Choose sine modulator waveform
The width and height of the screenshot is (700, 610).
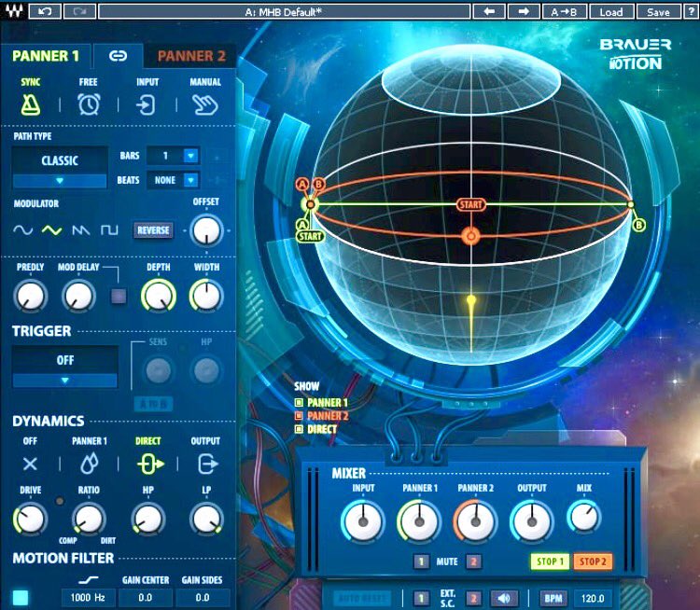[x=22, y=230]
